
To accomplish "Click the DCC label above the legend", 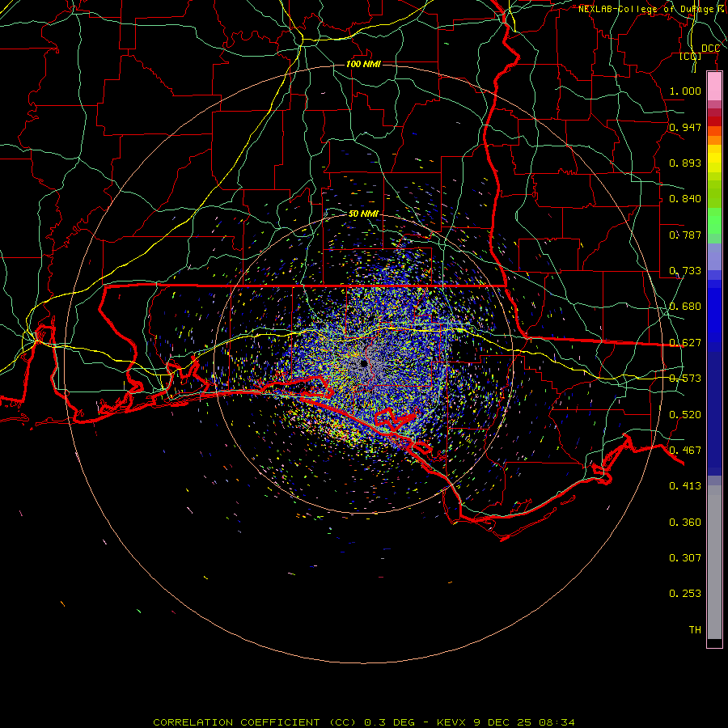I will pyautogui.click(x=710, y=49).
